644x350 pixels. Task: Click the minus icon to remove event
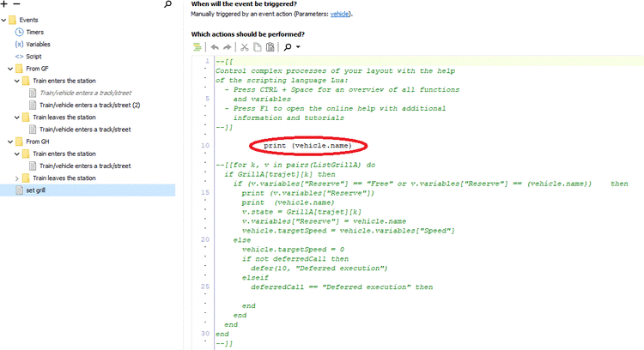click(x=17, y=4)
